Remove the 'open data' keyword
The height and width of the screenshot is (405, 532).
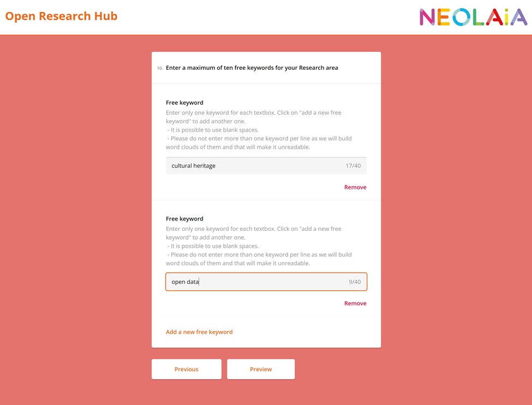click(355, 303)
